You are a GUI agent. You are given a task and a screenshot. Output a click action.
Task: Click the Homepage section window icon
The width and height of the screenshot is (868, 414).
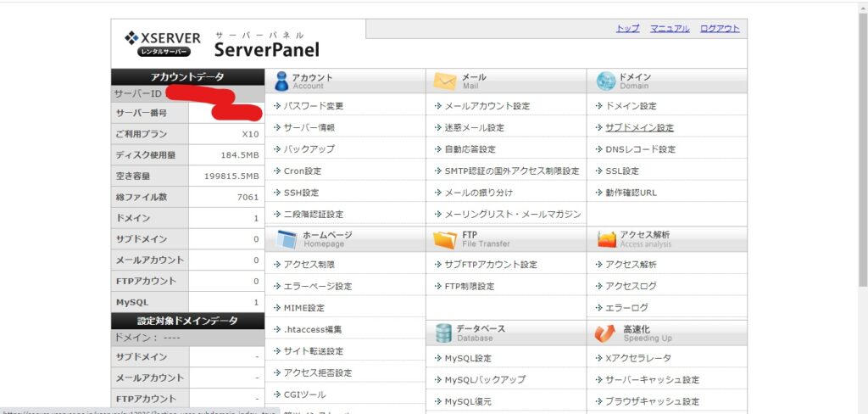[x=287, y=239]
